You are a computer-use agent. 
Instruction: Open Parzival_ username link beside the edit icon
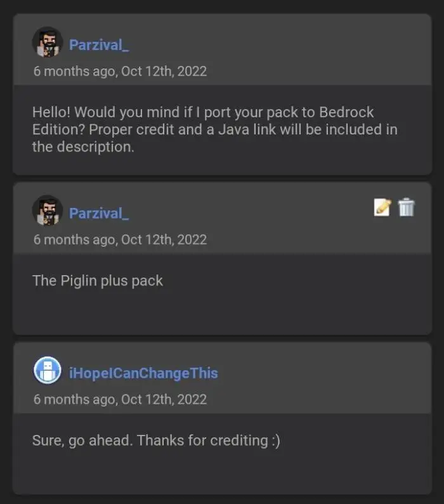(99, 213)
